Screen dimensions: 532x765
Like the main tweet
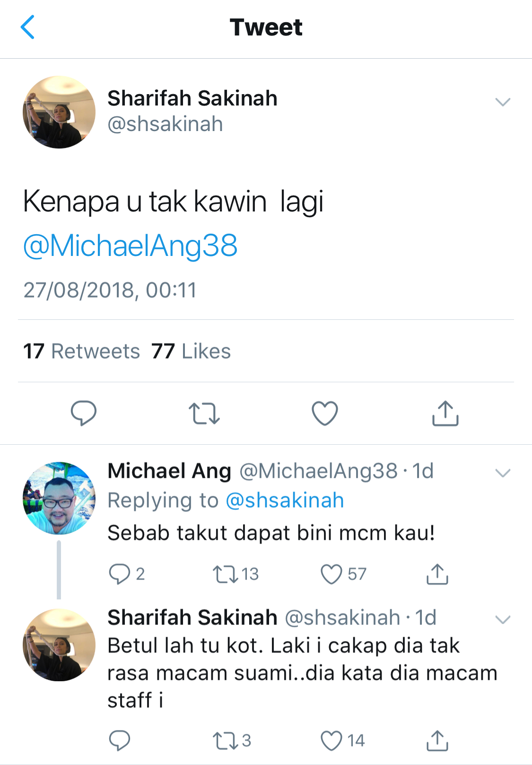click(x=325, y=413)
